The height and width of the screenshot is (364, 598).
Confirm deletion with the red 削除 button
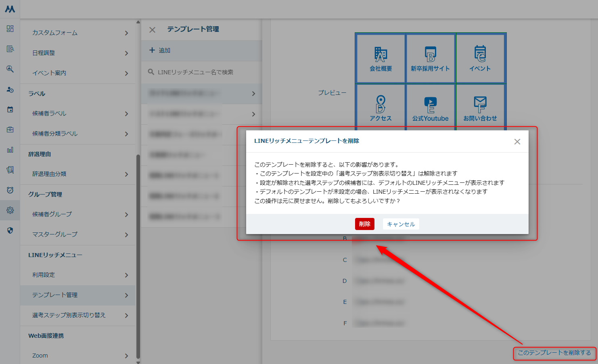pyautogui.click(x=364, y=224)
